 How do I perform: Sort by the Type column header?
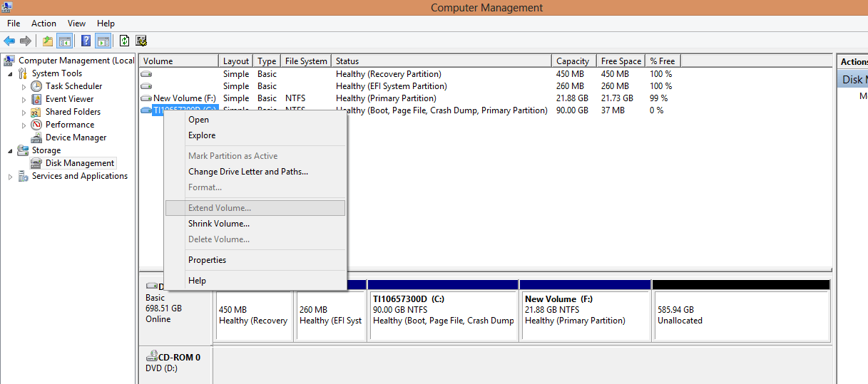(267, 61)
